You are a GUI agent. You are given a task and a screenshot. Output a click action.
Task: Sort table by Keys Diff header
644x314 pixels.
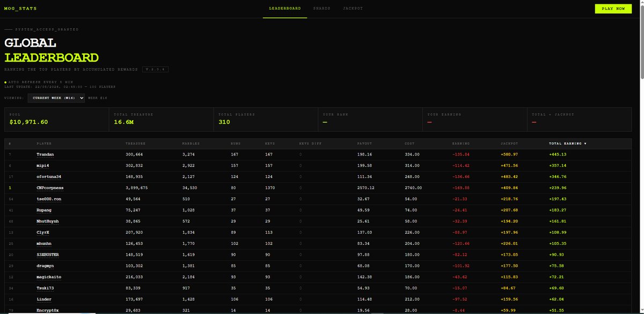point(310,144)
